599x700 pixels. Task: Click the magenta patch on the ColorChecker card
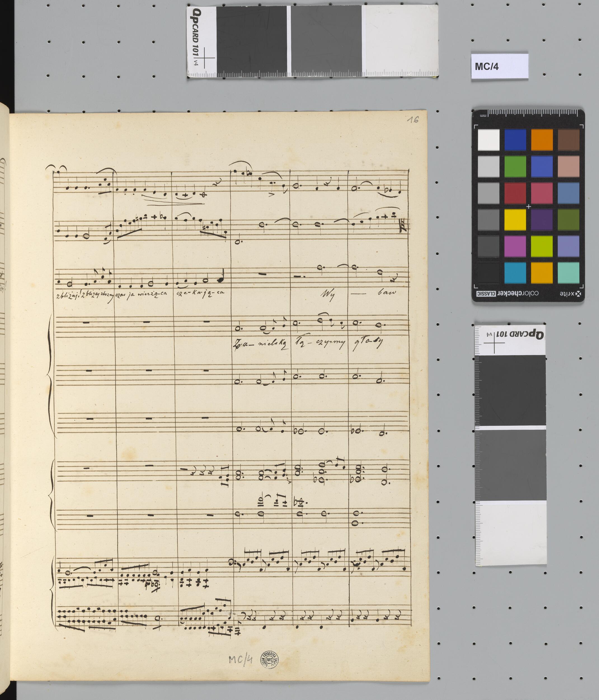tap(515, 246)
